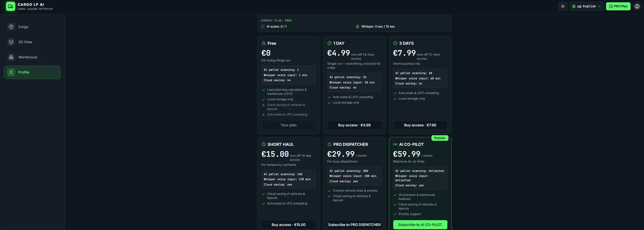The image size is (644, 230).
Task: Select Profile in the sidebar
Action: pyautogui.click(x=32, y=72)
